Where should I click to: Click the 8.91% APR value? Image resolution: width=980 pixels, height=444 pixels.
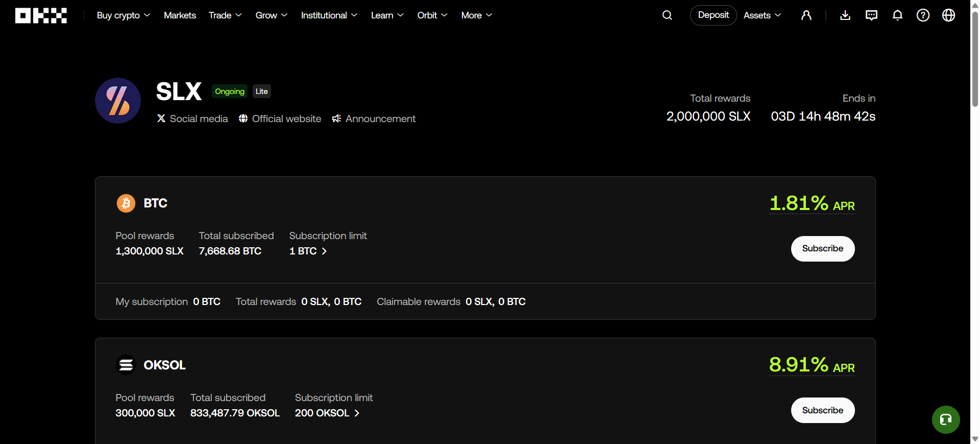click(x=812, y=365)
